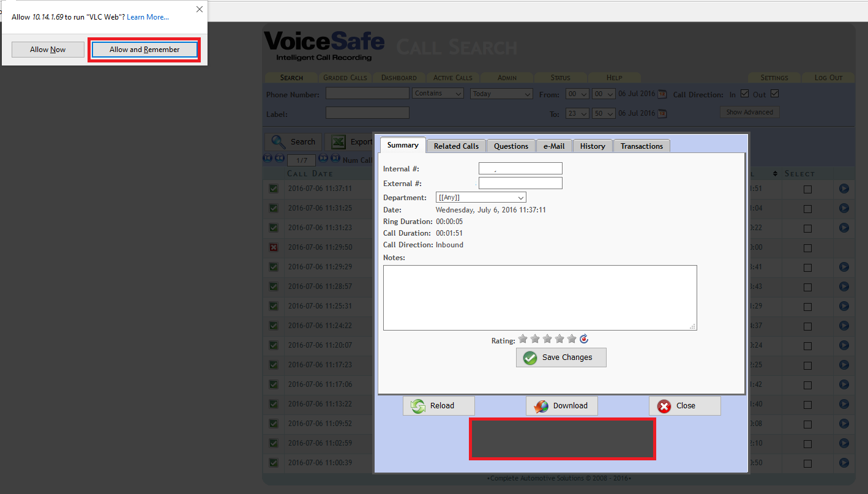868x494 pixels.
Task: Click green check status icon for 11:37:11 call
Action: click(x=274, y=189)
